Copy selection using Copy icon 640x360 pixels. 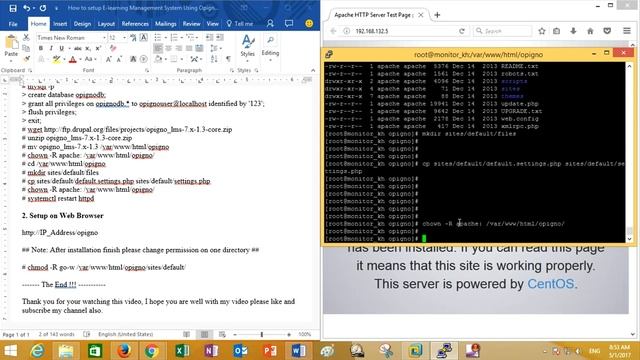(27, 48)
